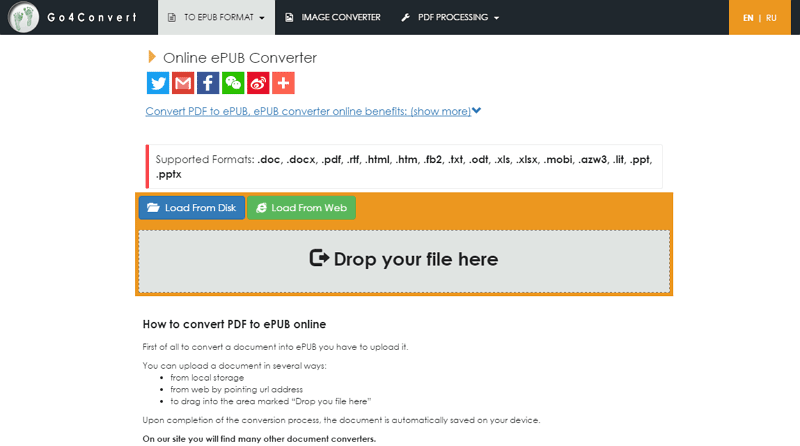Image resolution: width=800 pixels, height=446 pixels.
Task: Open the IMAGE CONVERTER menu item
Action: [332, 17]
